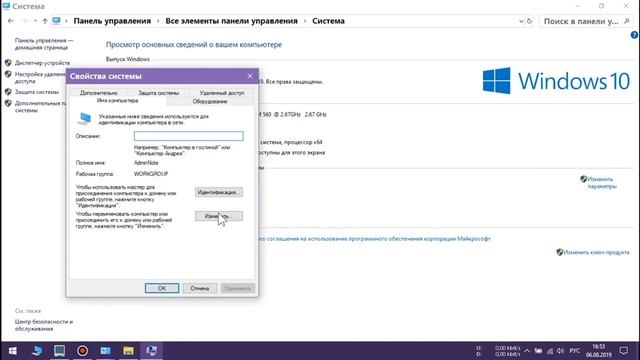Image resolution: width=640 pixels, height=360 pixels.
Task: Click the computer icon in address bar
Action: tap(56, 21)
